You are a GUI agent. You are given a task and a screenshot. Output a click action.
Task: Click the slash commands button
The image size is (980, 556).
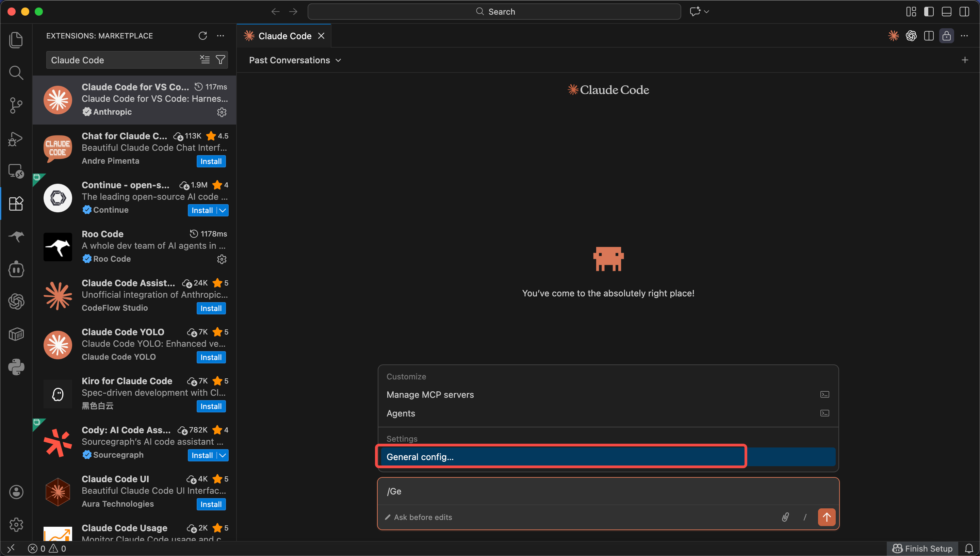(x=805, y=517)
